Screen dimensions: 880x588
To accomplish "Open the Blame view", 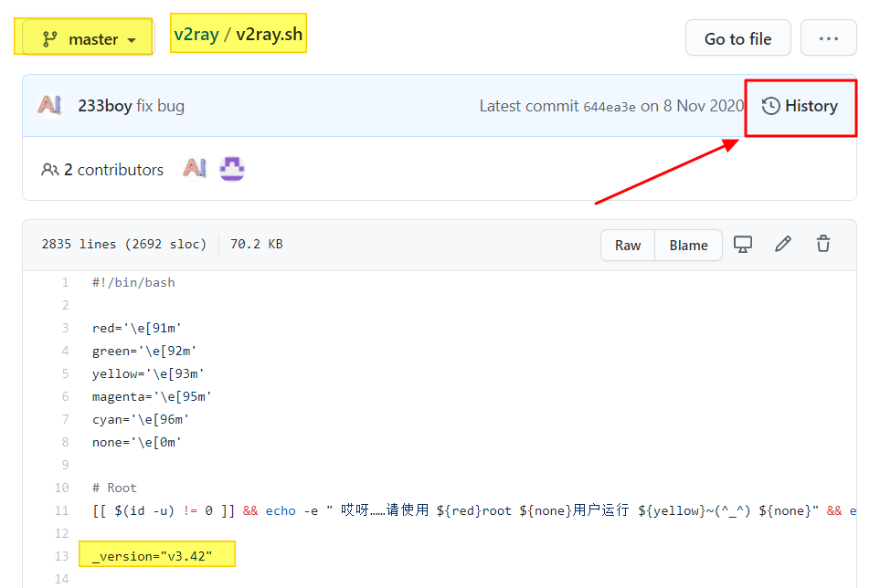I will pos(688,245).
